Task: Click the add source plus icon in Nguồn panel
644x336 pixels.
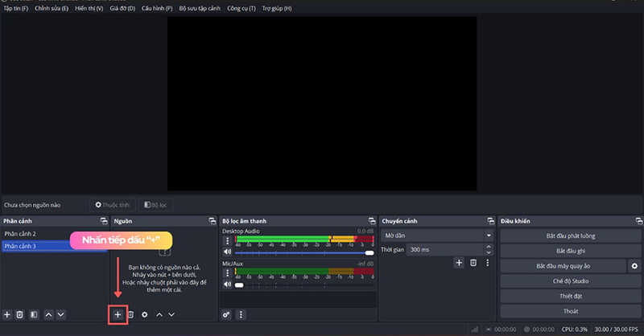Action: [x=118, y=314]
